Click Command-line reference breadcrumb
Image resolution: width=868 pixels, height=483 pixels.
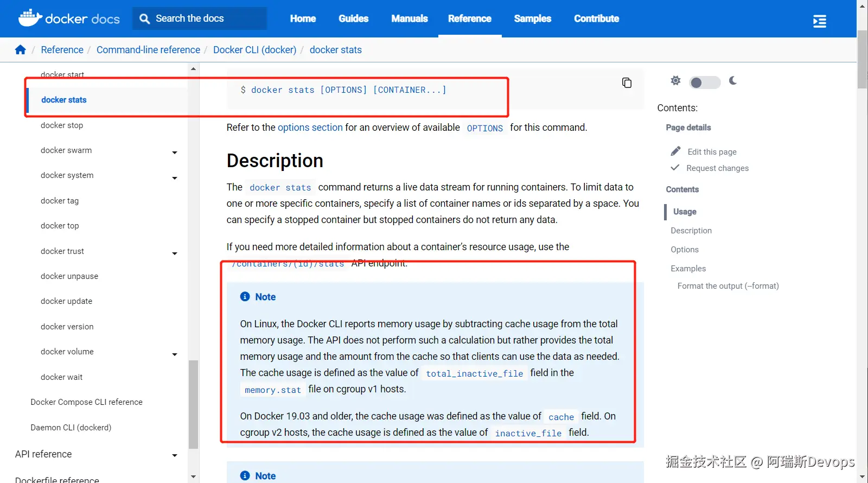148,50
